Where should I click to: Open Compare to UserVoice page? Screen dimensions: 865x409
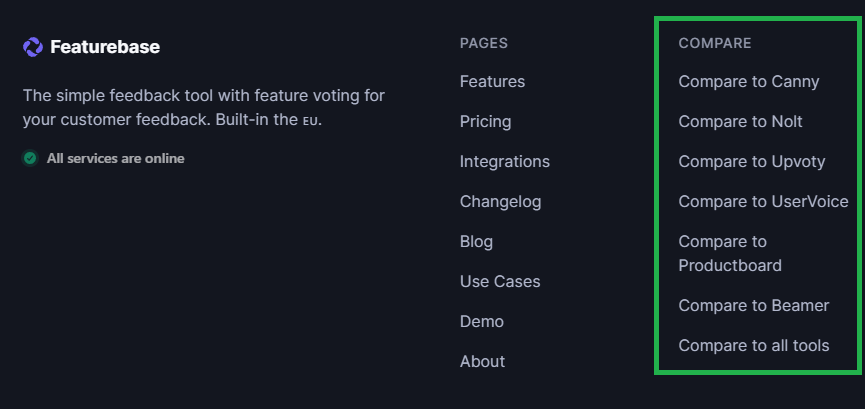(763, 201)
